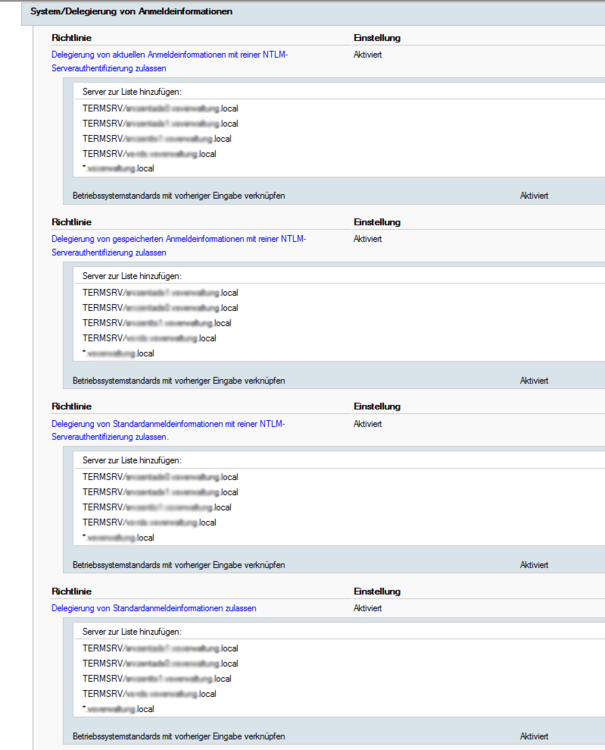Select 'Aktiviert' setting of the gespeicherten Anmeldeinformationen policy
Screen dimensions: 605x750
[367, 239]
